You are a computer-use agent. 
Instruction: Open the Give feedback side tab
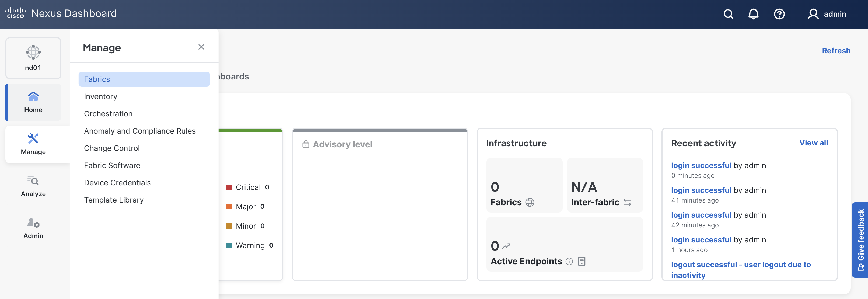point(860,240)
